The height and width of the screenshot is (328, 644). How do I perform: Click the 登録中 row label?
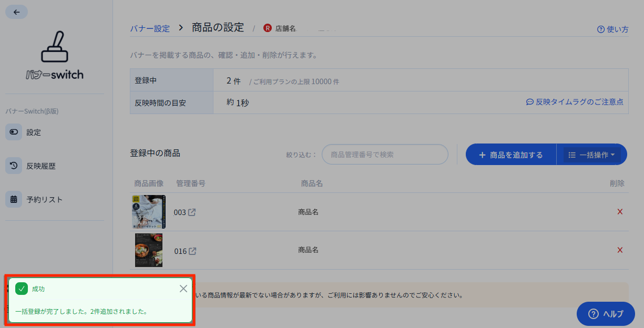(x=146, y=81)
